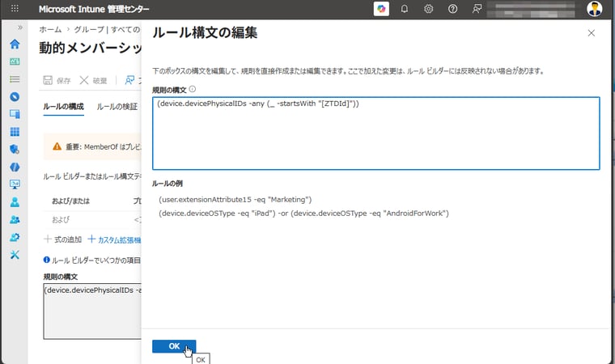The image size is (615, 364).
Task: Switch to ルールの検証 tab
Action: click(x=117, y=106)
